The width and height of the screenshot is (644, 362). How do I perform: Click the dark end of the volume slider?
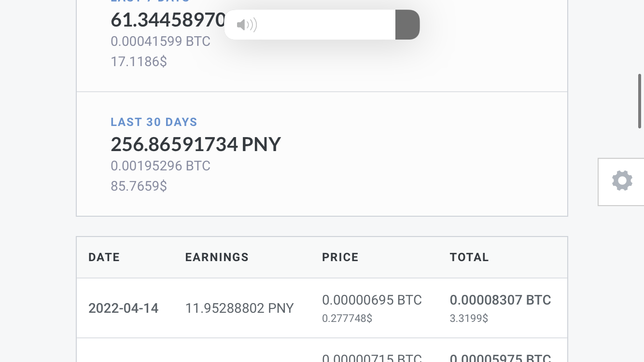[407, 25]
